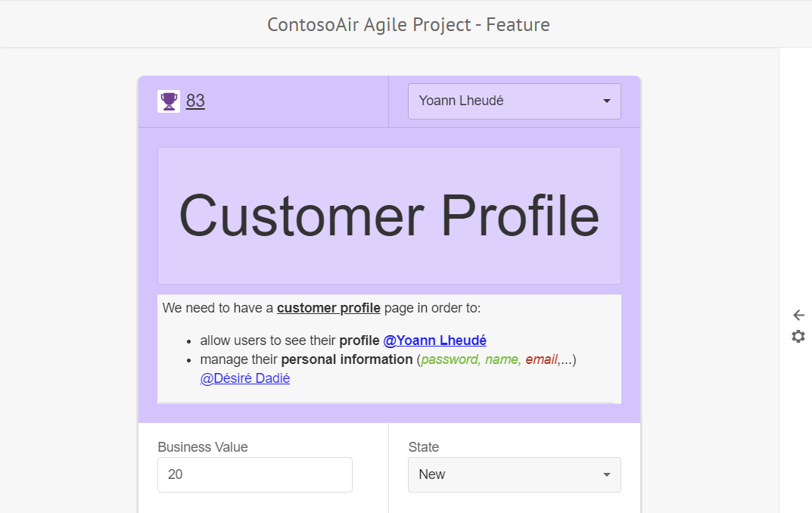Open work item link 83
Viewport: 812px width, 513px height.
tap(195, 101)
